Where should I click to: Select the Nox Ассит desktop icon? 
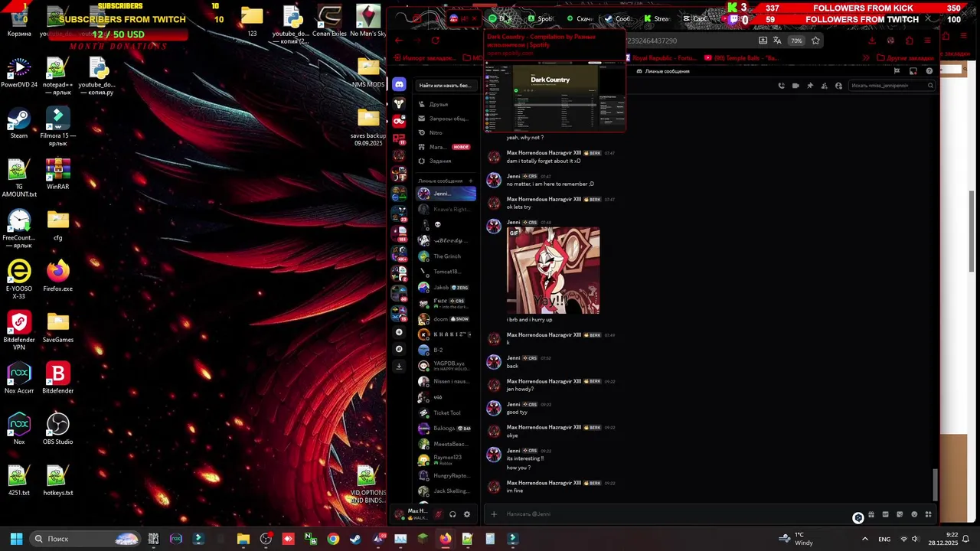coord(18,378)
